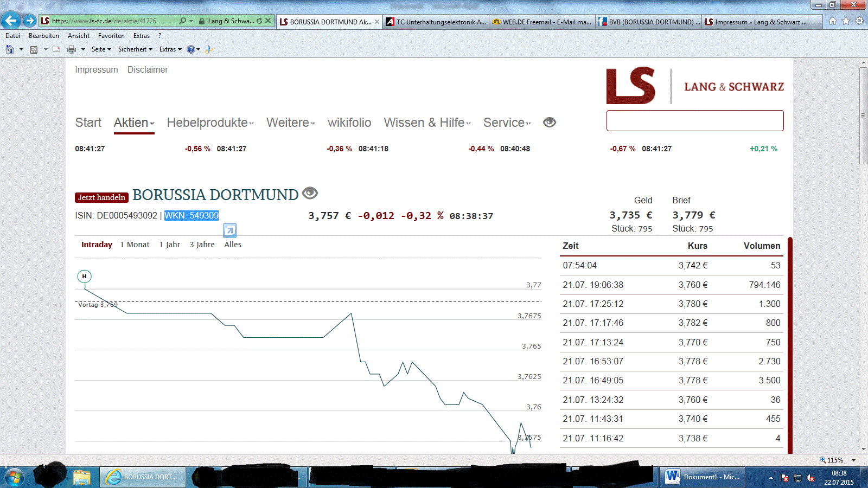868x488 pixels.
Task: Open the Seite command bar dropdown
Action: 101,49
